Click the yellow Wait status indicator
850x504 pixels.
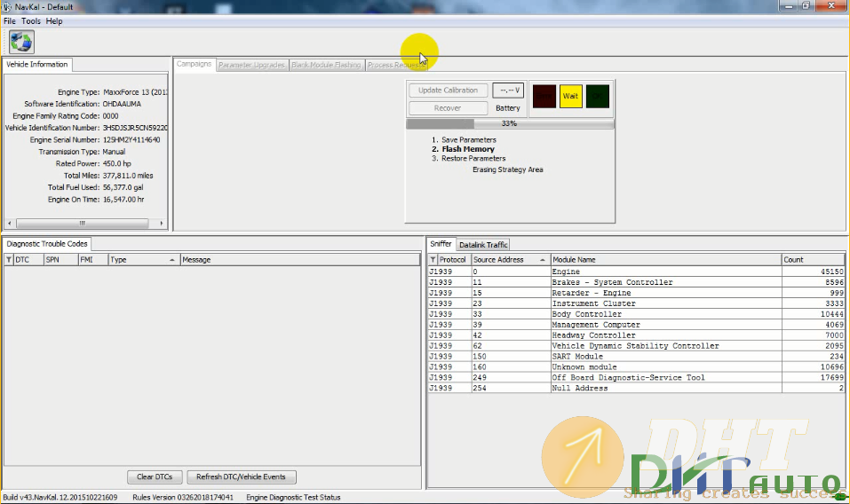point(571,97)
